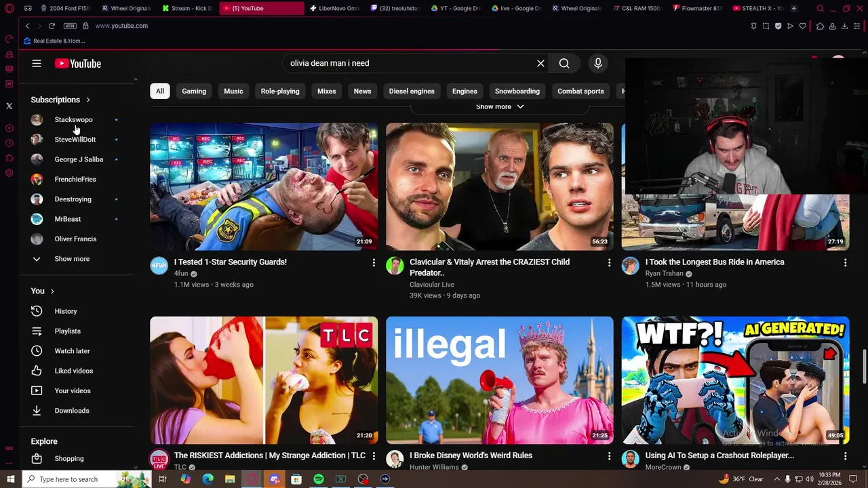Select the Snowboarding filter chip

[517, 91]
